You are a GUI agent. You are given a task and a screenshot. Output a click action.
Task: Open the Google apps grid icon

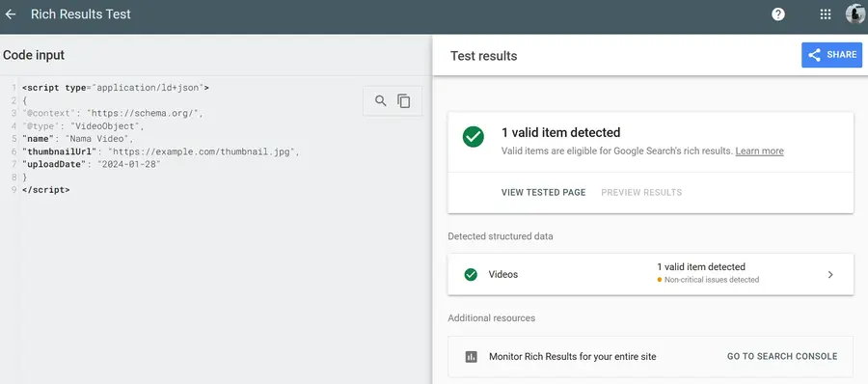(826, 14)
